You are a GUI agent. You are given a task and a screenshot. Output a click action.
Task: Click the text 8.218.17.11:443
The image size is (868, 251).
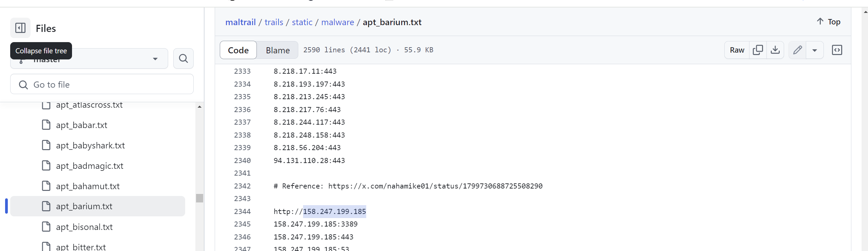point(305,71)
